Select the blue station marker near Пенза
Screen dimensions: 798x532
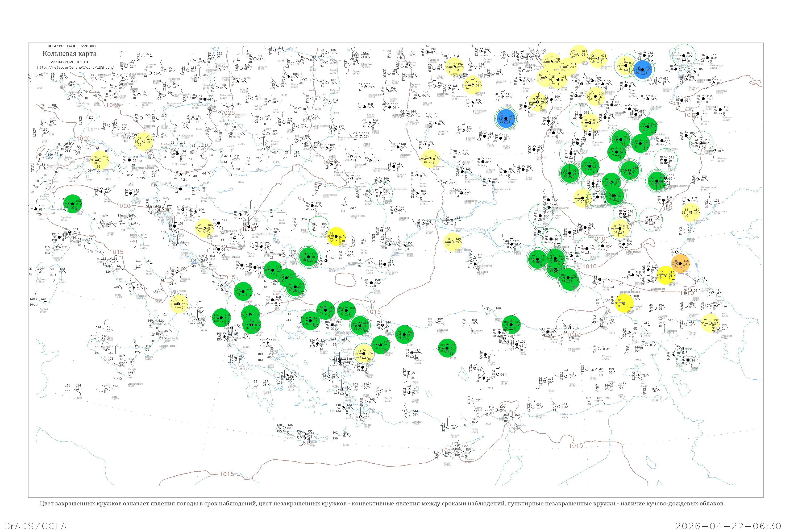(x=642, y=69)
